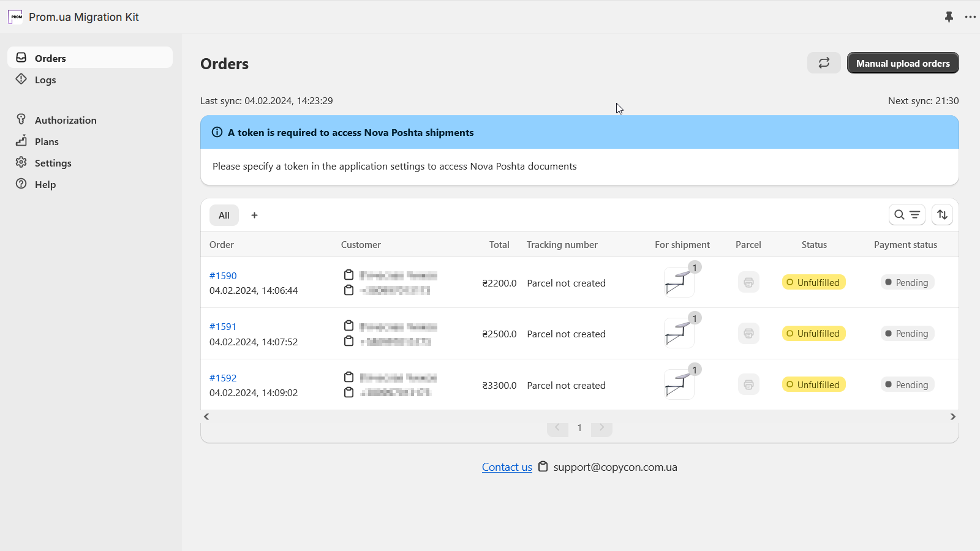
Task: Click Pending payment badge of order #1591
Action: (907, 333)
